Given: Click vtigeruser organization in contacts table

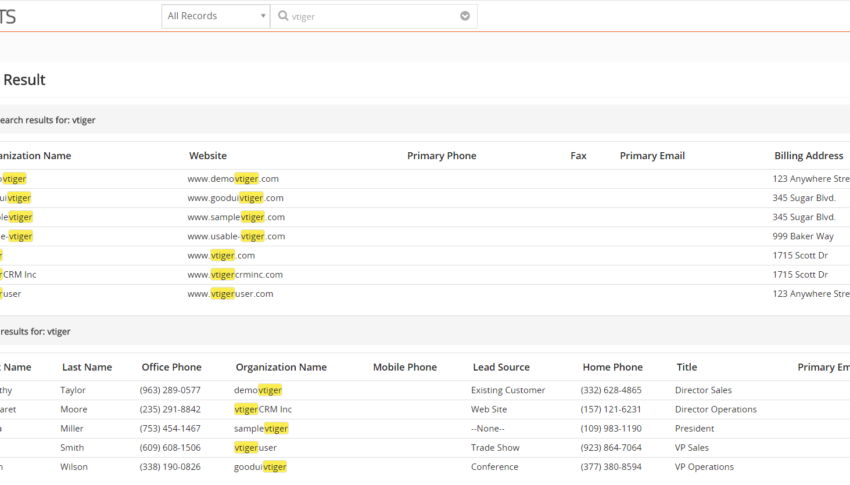Looking at the screenshot, I should pyautogui.click(x=255, y=448).
